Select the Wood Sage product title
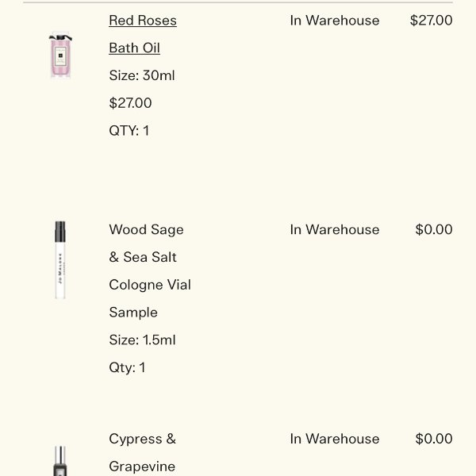476x476 pixels. pyautogui.click(x=146, y=230)
